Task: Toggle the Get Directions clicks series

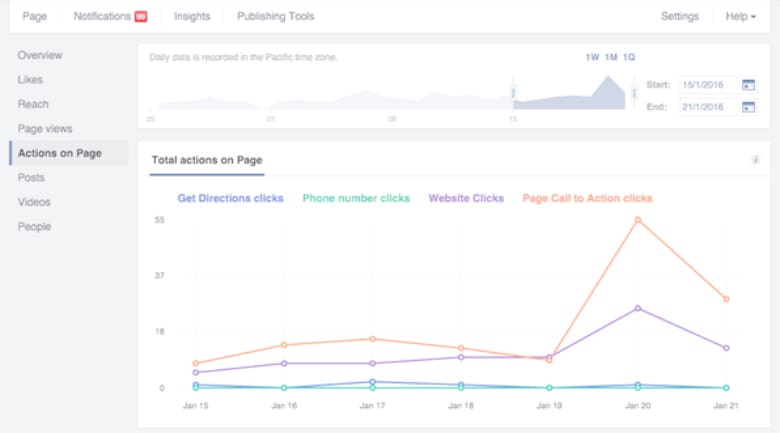Action: tap(230, 198)
